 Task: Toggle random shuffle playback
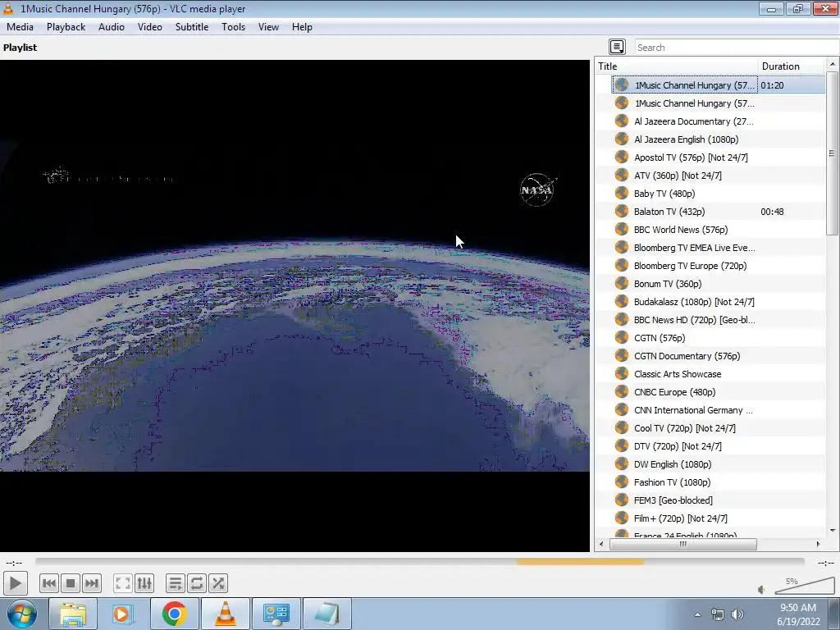click(218, 583)
